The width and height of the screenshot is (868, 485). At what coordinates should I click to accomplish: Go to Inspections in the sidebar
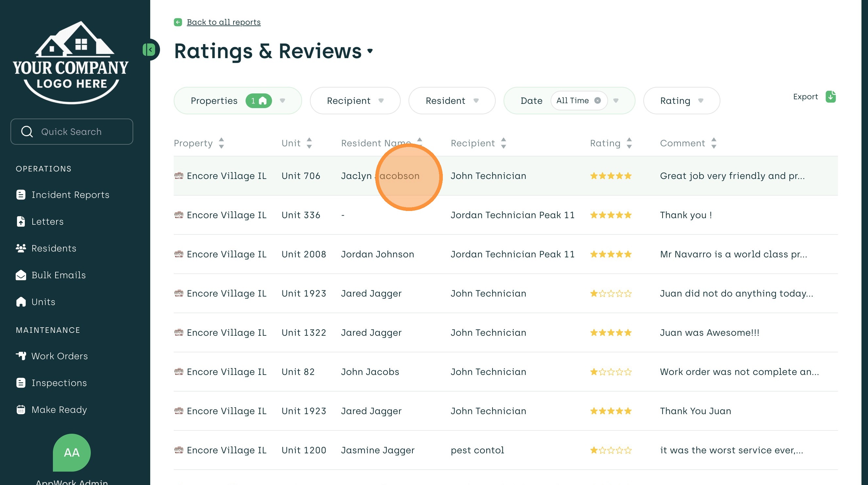[x=59, y=383]
